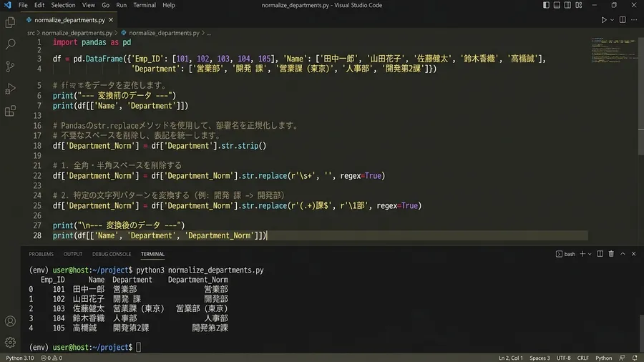Click line number 18 in gutter
Image resolution: width=644 pixels, height=362 pixels.
click(37, 146)
